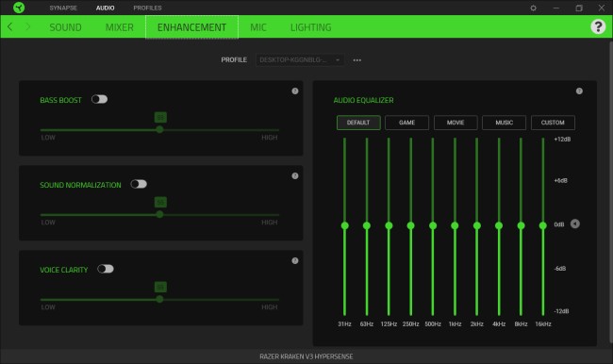Screen dimensions: 613x364
Task: Click the 0dB reset arrow icon
Action: [x=574, y=223]
